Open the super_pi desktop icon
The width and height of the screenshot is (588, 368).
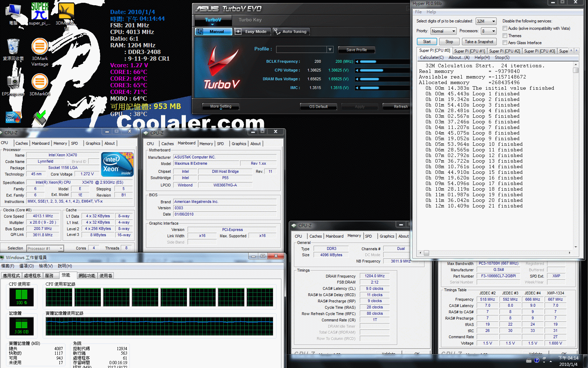tap(40, 14)
